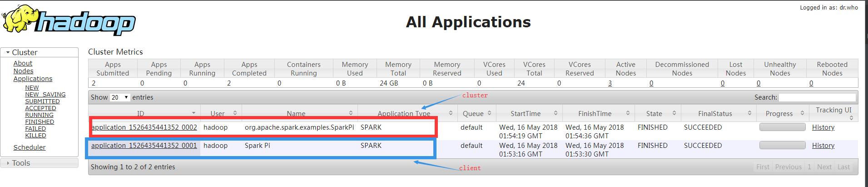The image size is (868, 187).
Task: Sort by Name column sort icon
Action: (351, 113)
